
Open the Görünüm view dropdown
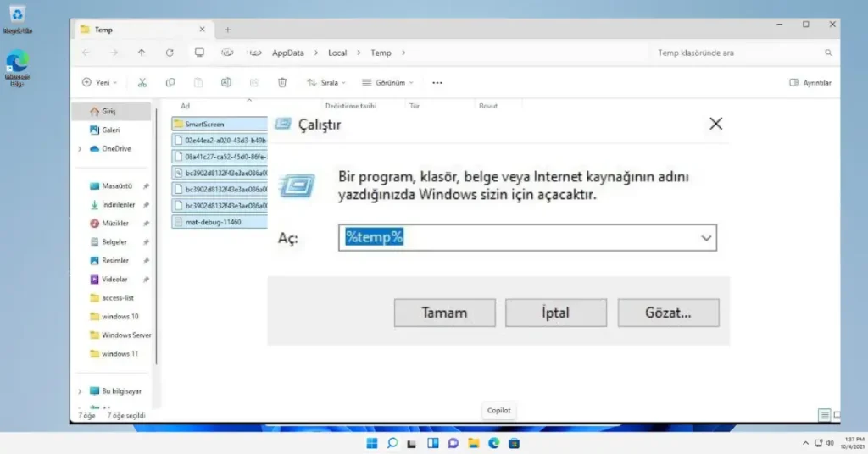[387, 82]
